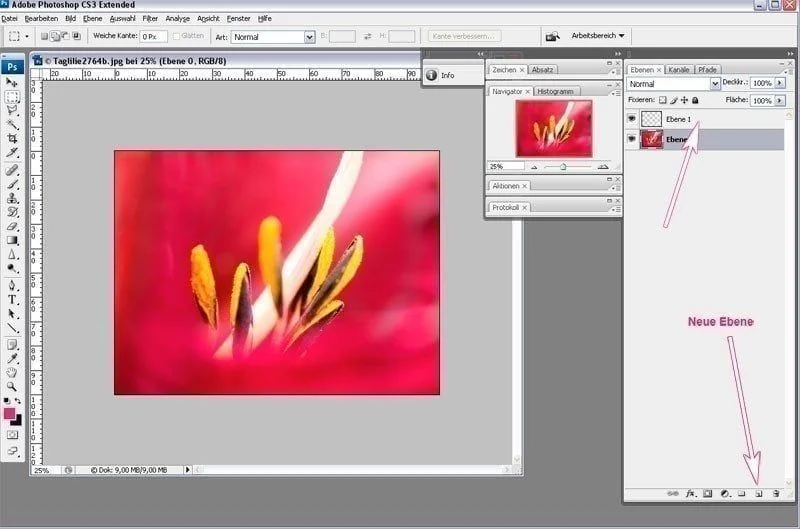The height and width of the screenshot is (529, 800).
Task: Toggle lock image pixels
Action: pyautogui.click(x=673, y=100)
